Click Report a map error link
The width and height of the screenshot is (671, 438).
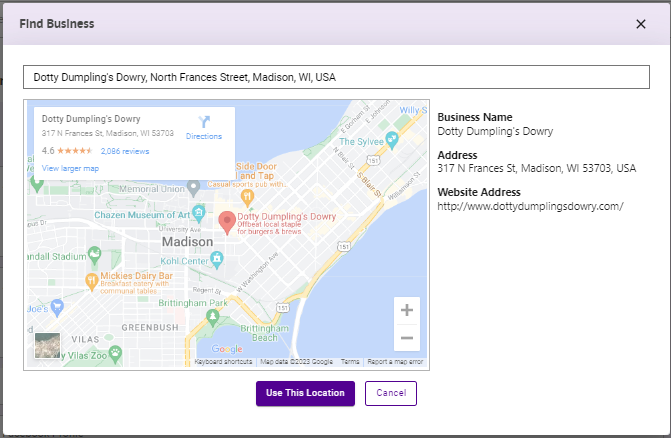[x=395, y=362]
